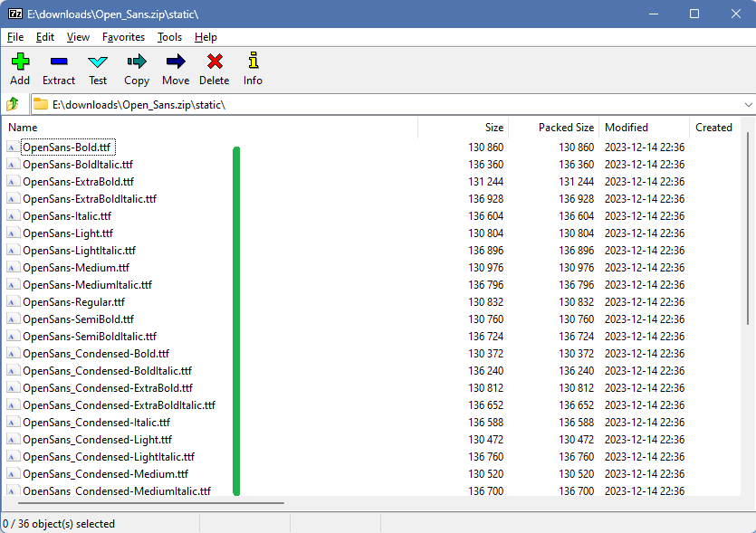Viewport: 756px width, 533px height.
Task: Expand the address bar path dropdown
Action: point(748,105)
